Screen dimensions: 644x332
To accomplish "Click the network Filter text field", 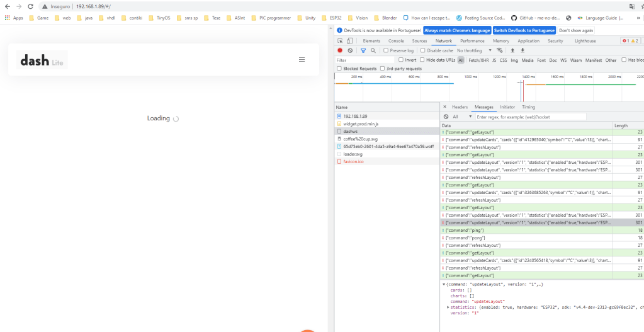I will pyautogui.click(x=364, y=60).
